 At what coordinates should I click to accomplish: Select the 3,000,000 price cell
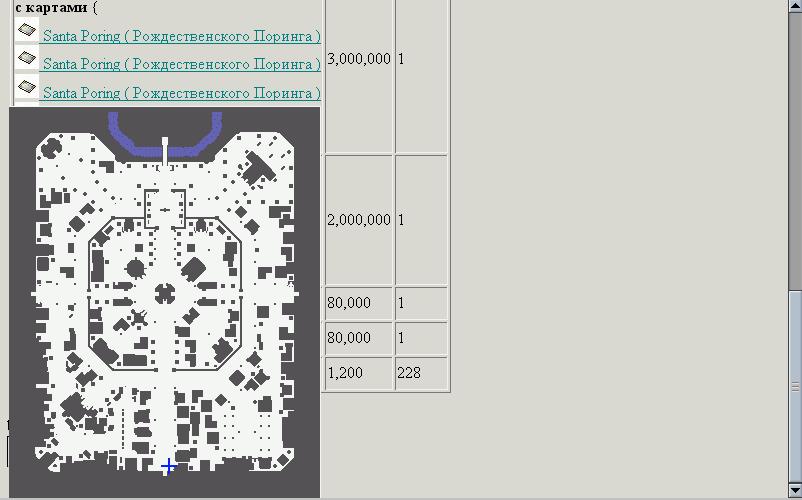coord(359,59)
